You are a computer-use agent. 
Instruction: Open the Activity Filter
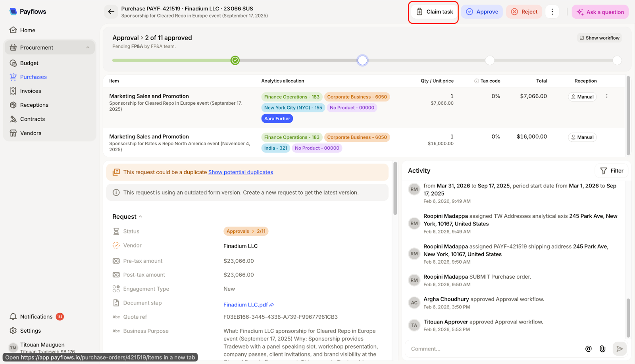612,171
